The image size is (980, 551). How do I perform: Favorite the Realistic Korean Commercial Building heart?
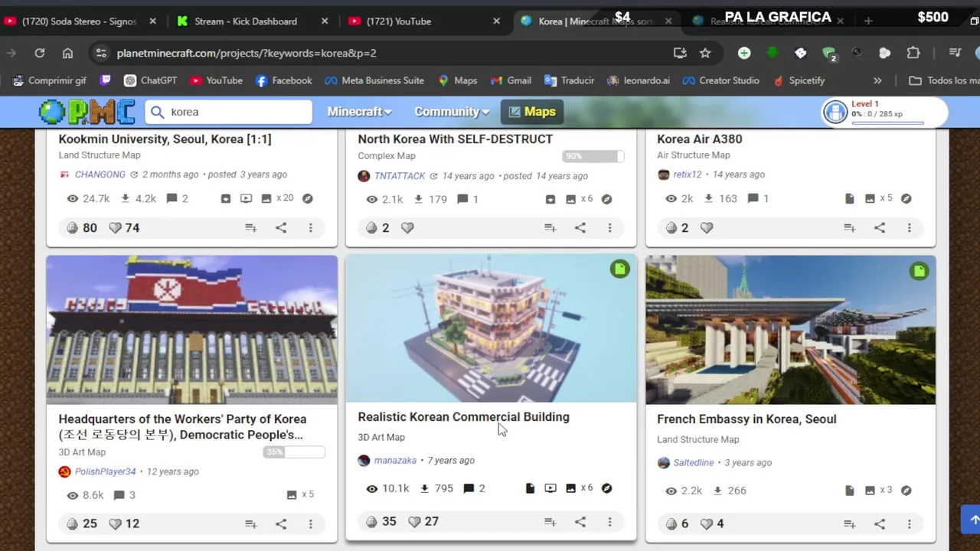coord(414,522)
